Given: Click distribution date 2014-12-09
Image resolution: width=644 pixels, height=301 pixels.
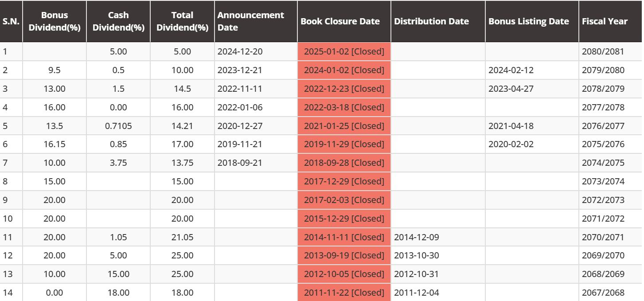Looking at the screenshot, I should point(416,237).
